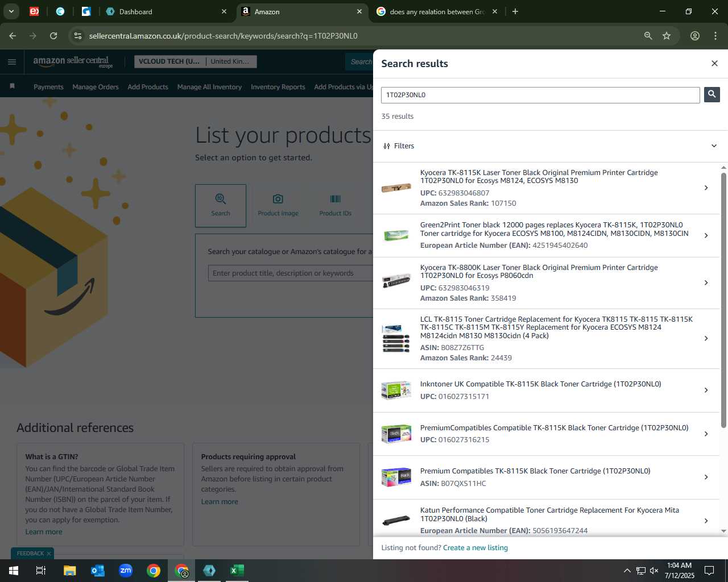
Task: Select Green2Print toner product thumbnail
Action: point(396,235)
